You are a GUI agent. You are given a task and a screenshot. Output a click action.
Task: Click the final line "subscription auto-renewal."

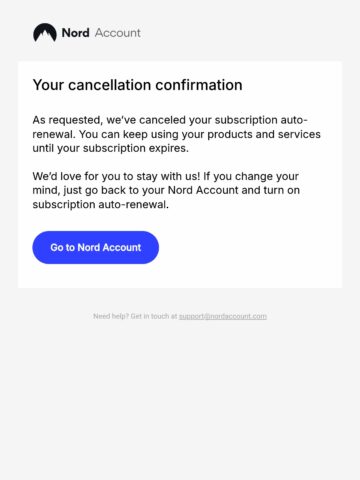[101, 204]
